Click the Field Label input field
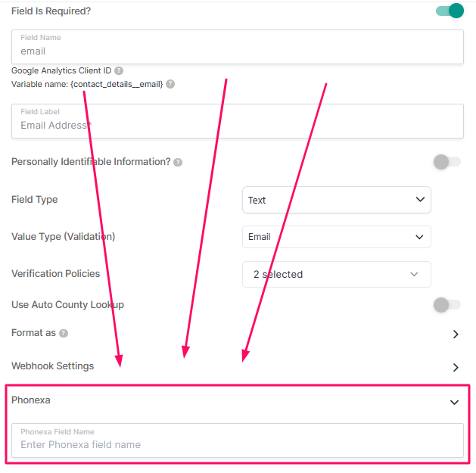This screenshot has height=473, width=476. coord(238,121)
